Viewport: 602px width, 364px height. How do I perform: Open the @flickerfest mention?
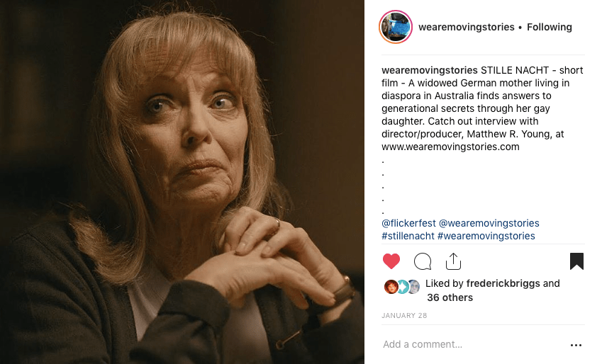pos(408,223)
